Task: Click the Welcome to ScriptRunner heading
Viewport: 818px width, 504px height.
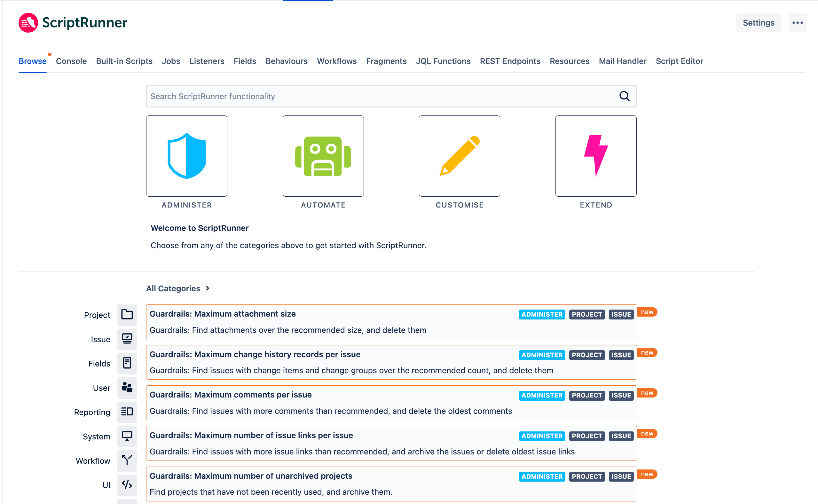Action: click(200, 228)
